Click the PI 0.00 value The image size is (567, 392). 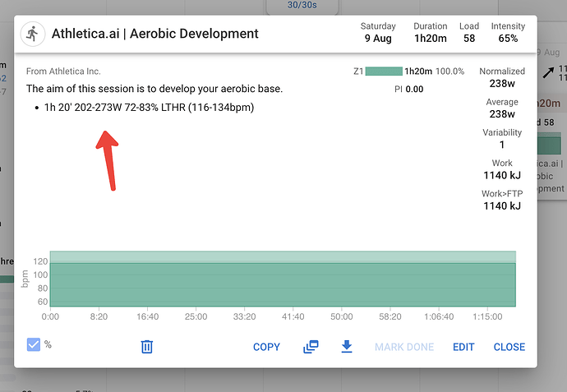[x=408, y=89]
